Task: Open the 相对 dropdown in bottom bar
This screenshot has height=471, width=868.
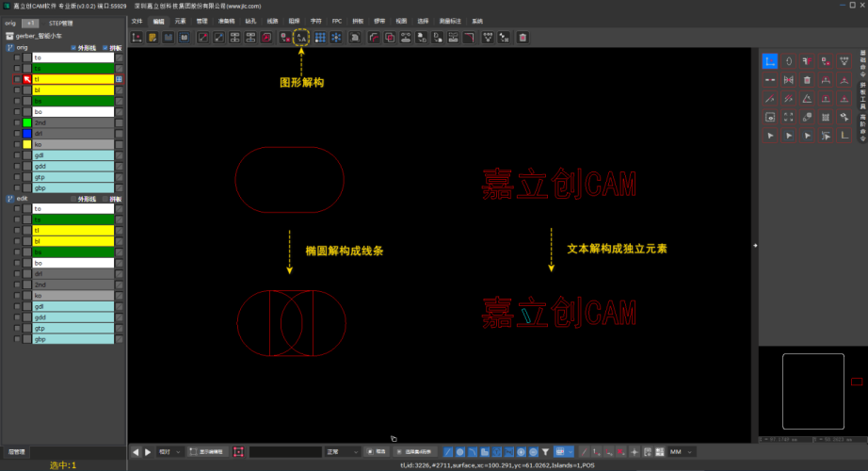Action: [x=170, y=452]
